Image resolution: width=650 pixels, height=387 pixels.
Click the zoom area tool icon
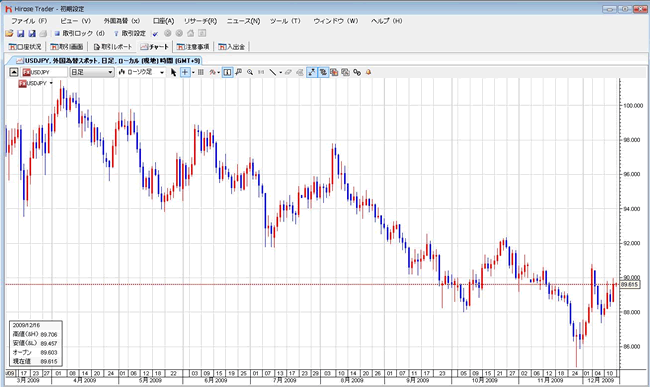[238, 72]
